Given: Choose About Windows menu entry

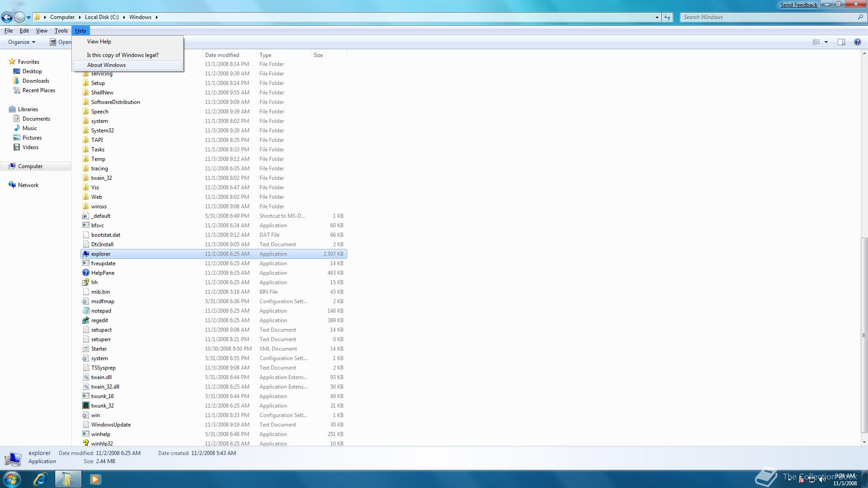Looking at the screenshot, I should [x=128, y=65].
